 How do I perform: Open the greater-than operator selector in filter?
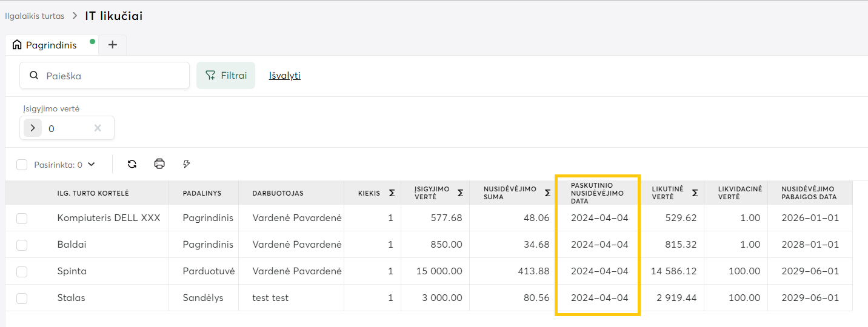tap(33, 128)
